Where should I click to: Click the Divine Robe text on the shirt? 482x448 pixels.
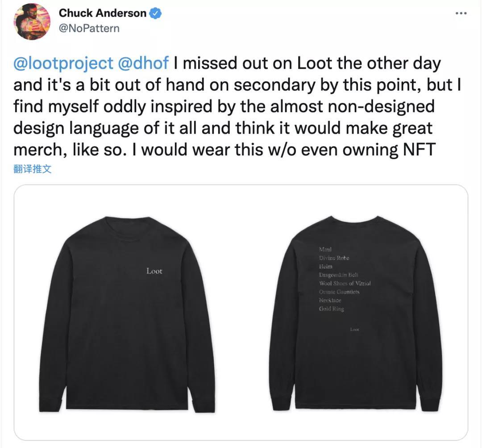[334, 258]
